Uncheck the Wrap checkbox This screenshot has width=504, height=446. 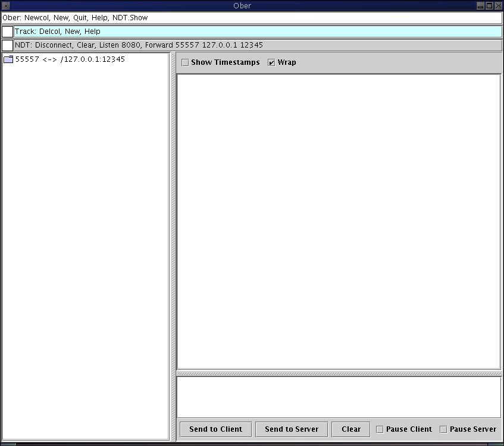click(x=272, y=62)
